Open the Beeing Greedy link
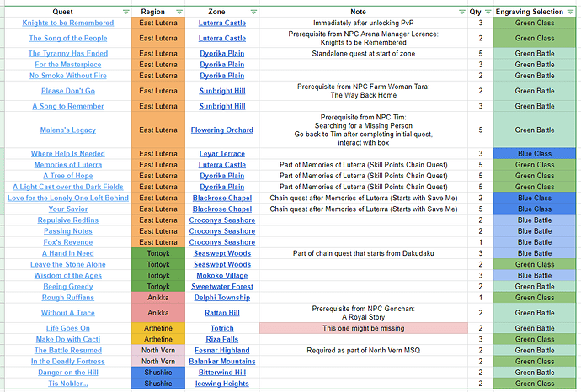The width and height of the screenshot is (581, 392). tap(68, 287)
